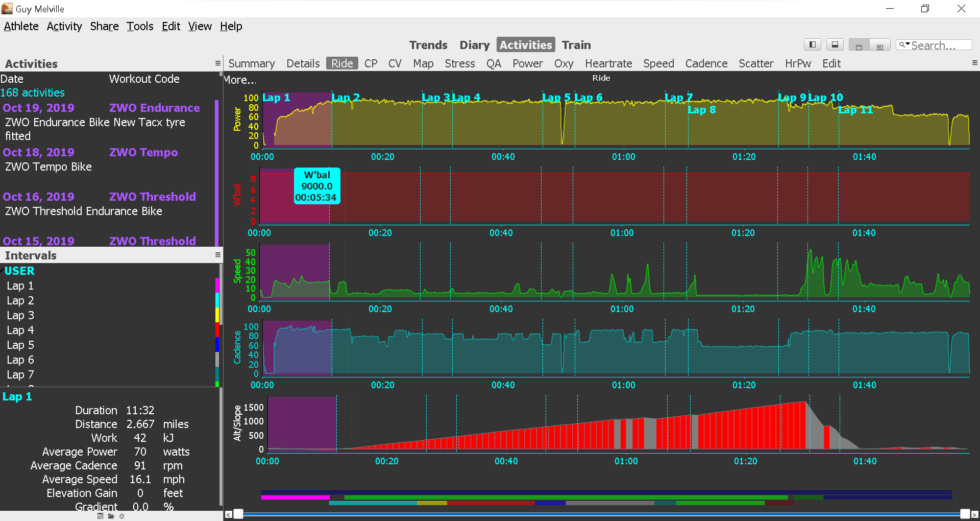The width and height of the screenshot is (980, 521).
Task: Click the left arrow of the bottom horizontal scrollbar
Action: [228, 514]
